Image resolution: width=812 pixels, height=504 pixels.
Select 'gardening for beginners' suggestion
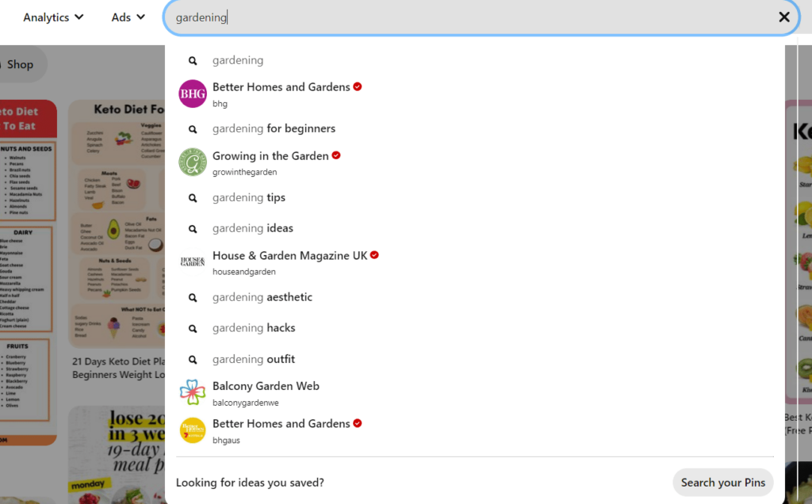274,128
